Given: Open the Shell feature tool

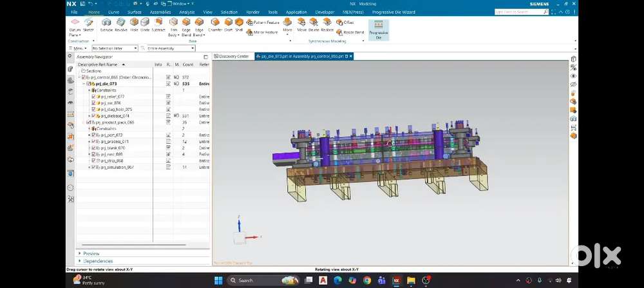Looking at the screenshot, I should pos(239,24).
